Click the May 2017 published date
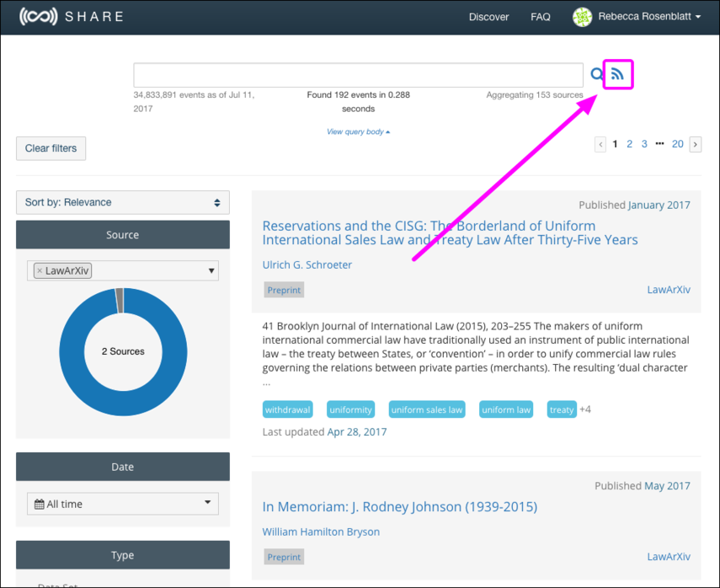 coord(667,486)
